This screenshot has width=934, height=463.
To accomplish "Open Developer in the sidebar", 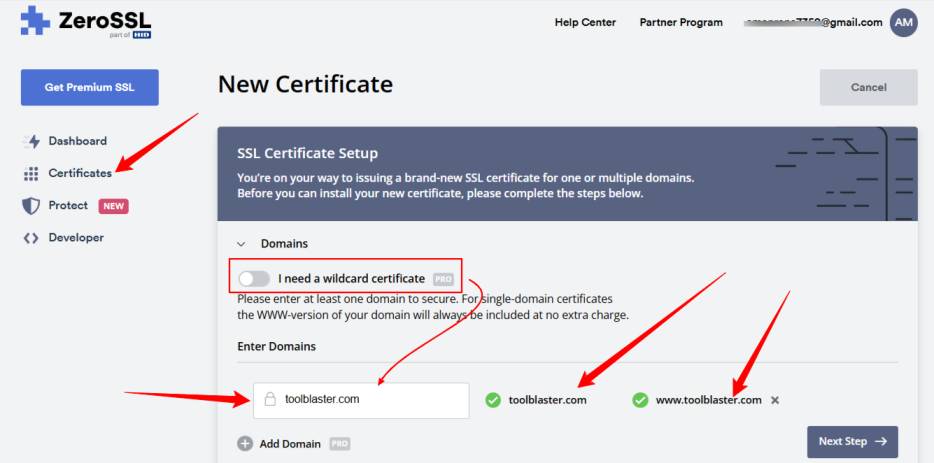I will pos(76,238).
